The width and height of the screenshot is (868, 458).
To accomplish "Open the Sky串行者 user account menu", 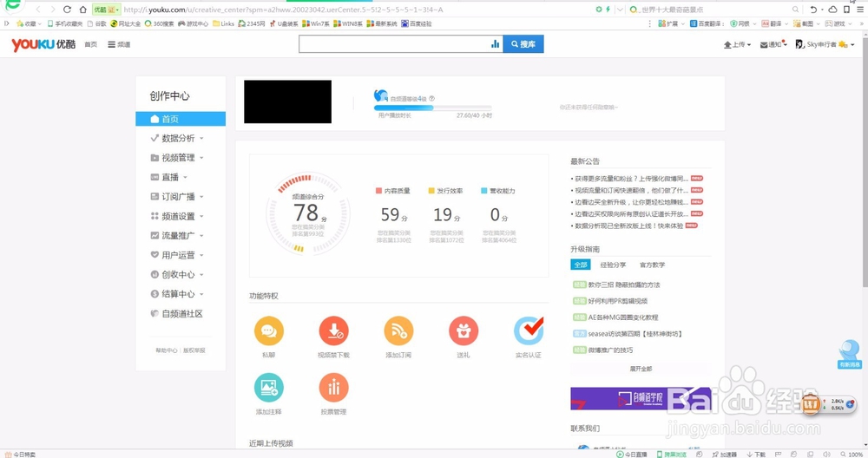I will pos(825,44).
